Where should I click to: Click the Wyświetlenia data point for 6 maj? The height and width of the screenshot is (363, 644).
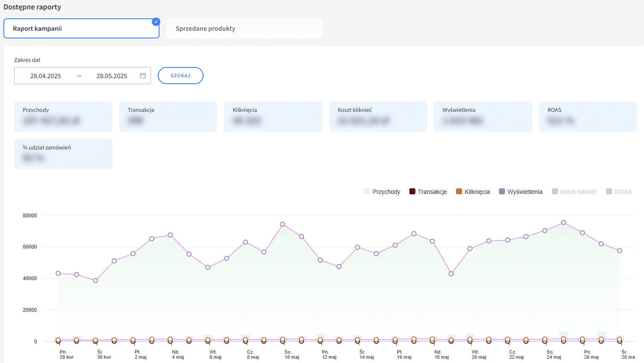208,267
